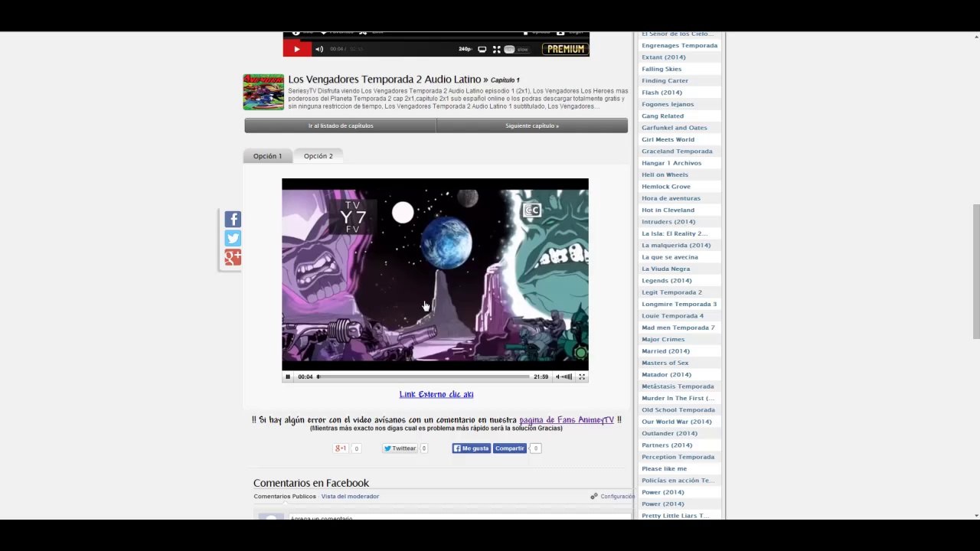This screenshot has width=980, height=551.
Task: Open Mad men Temporada 7 in sidebar
Action: coord(678,328)
